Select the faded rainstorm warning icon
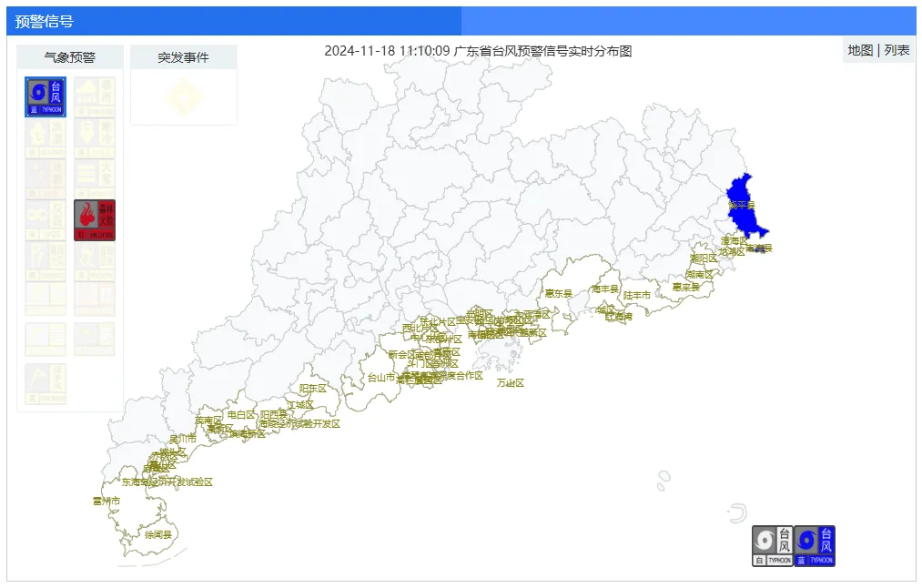The width and height of the screenshot is (922, 588). pyautogui.click(x=95, y=97)
